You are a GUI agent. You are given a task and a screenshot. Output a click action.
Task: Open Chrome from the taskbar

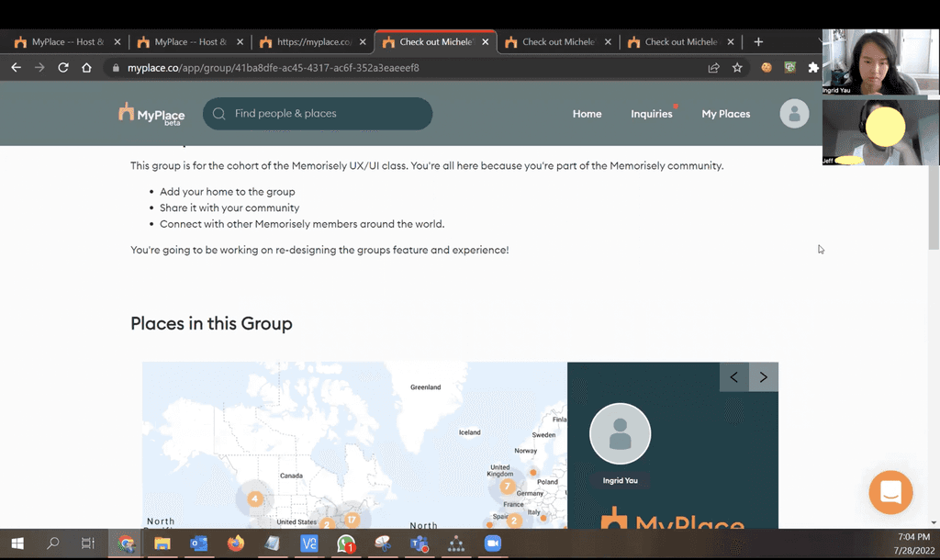click(x=126, y=543)
